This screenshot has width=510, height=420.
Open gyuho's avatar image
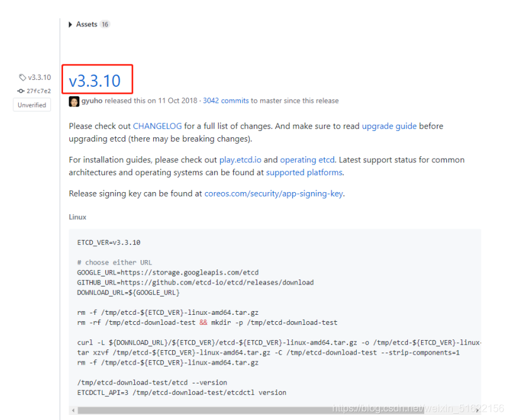coord(74,101)
